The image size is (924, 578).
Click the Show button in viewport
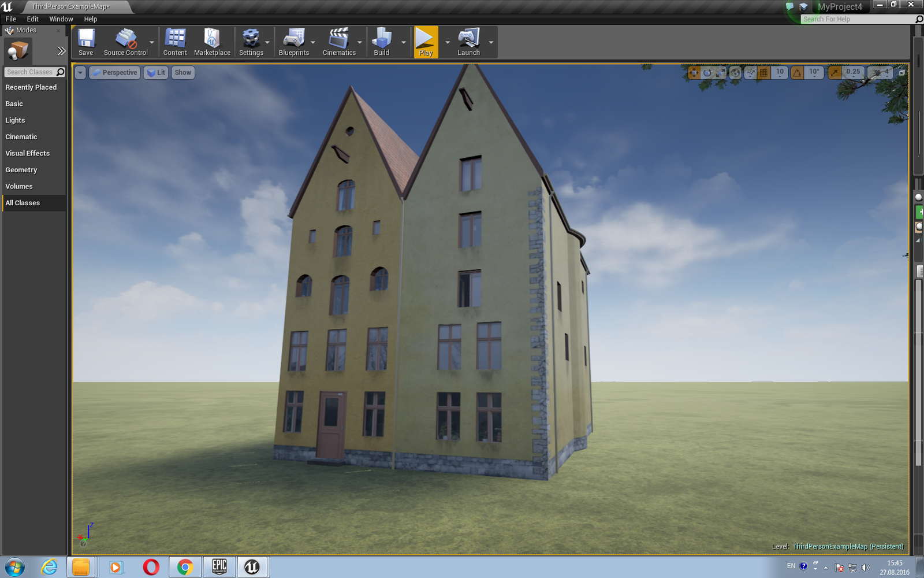(183, 73)
